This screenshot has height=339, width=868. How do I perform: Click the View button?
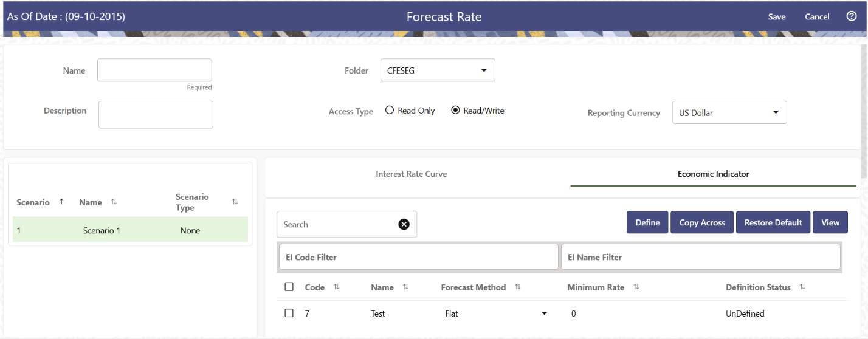pyautogui.click(x=830, y=222)
